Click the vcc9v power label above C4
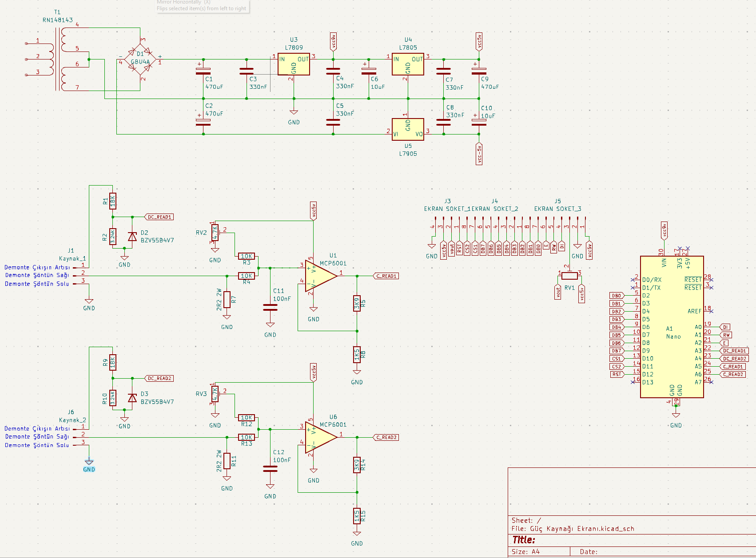This screenshot has width=756, height=558. (333, 41)
